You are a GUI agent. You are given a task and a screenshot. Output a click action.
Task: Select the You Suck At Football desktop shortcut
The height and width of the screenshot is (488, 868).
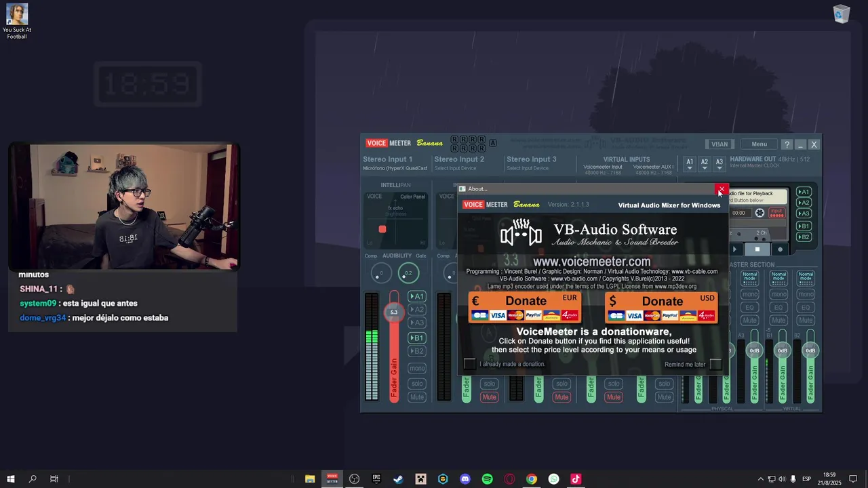tap(17, 21)
